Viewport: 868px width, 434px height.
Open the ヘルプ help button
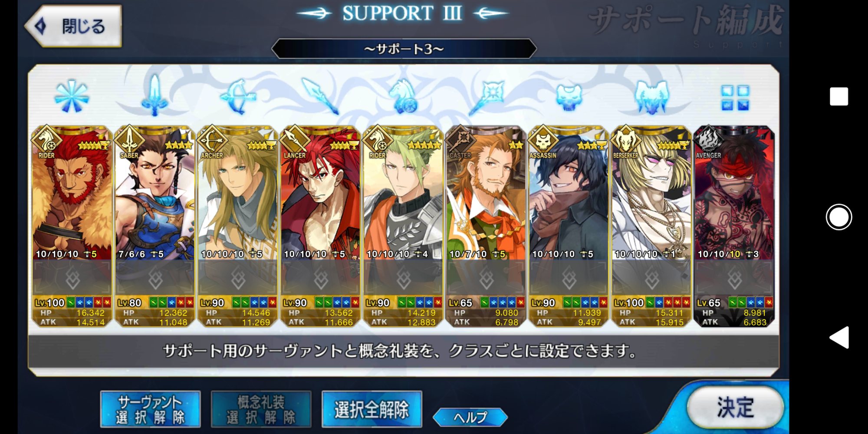[470, 417]
